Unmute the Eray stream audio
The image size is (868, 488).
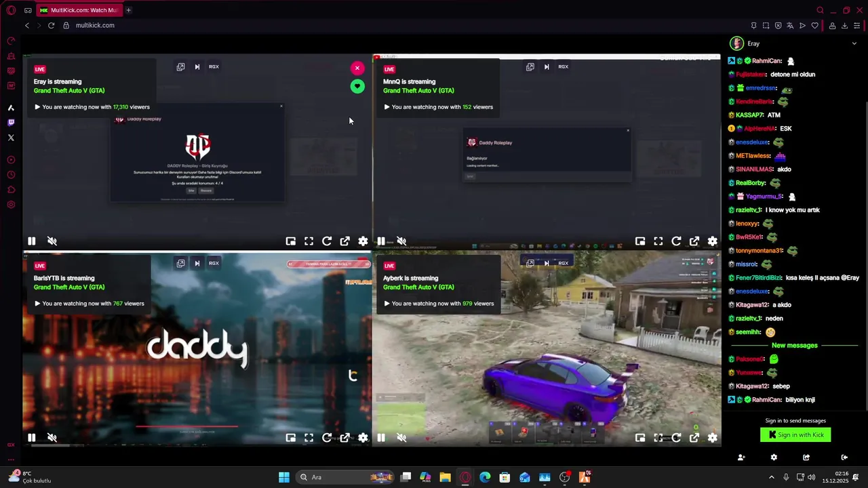52,241
